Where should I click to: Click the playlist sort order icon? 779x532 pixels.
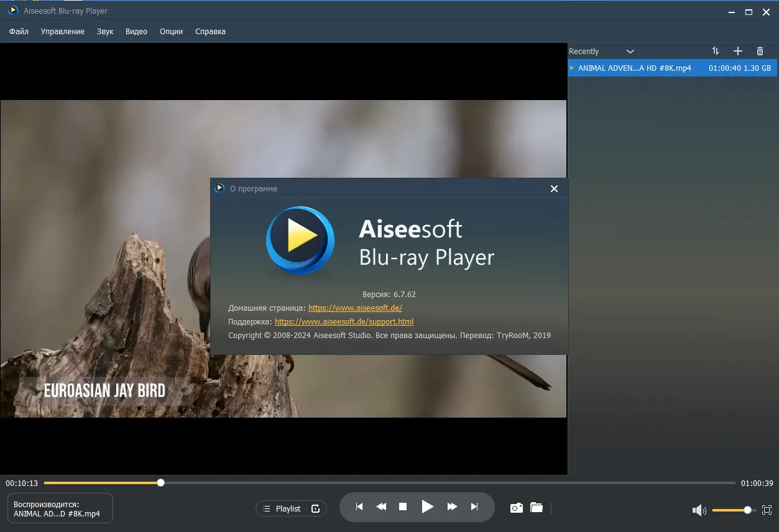pyautogui.click(x=716, y=51)
